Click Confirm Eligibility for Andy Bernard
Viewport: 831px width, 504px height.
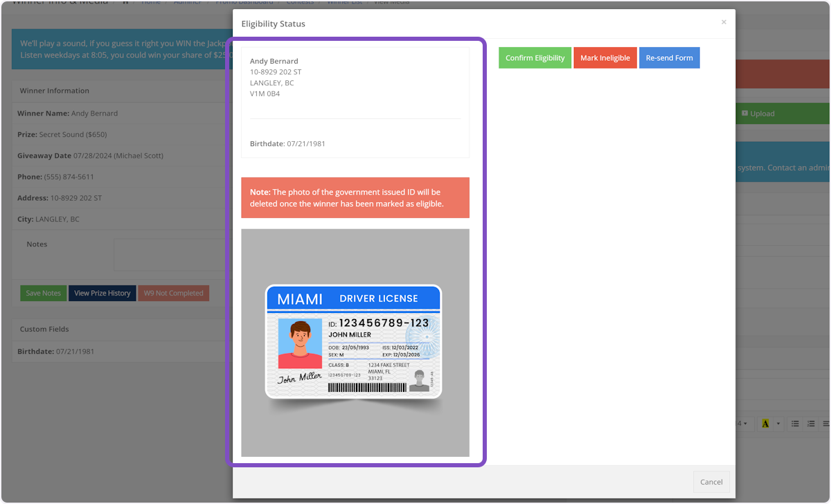[535, 57]
